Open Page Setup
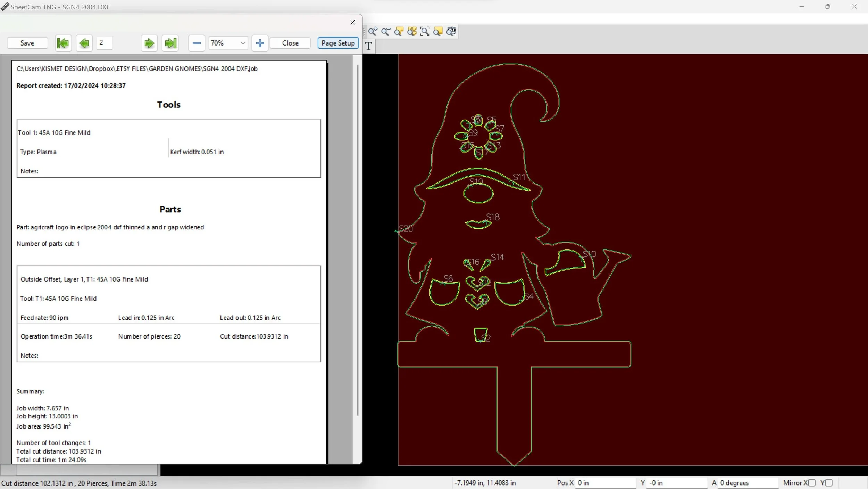The image size is (868, 489). pyautogui.click(x=338, y=43)
